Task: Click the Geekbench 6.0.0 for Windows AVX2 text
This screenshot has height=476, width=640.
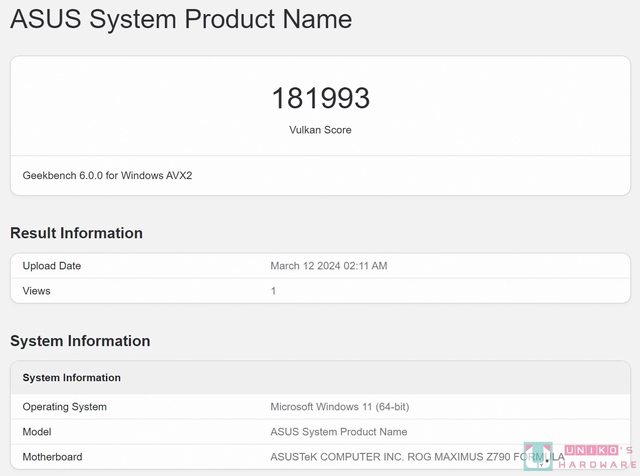Action: pos(107,175)
